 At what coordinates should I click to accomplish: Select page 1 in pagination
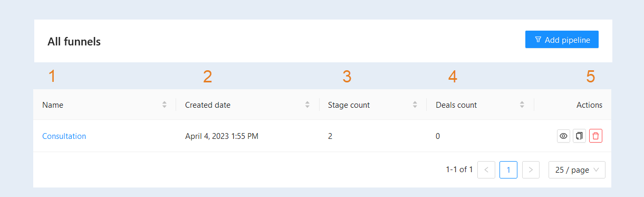[x=508, y=170]
